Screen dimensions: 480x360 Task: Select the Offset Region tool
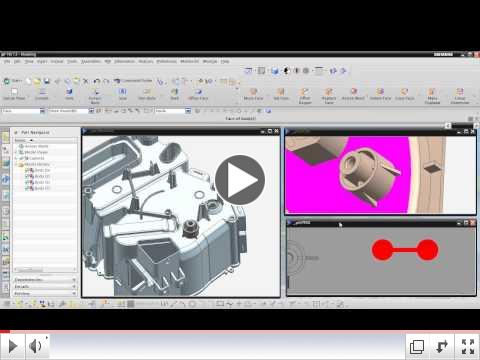(x=305, y=96)
